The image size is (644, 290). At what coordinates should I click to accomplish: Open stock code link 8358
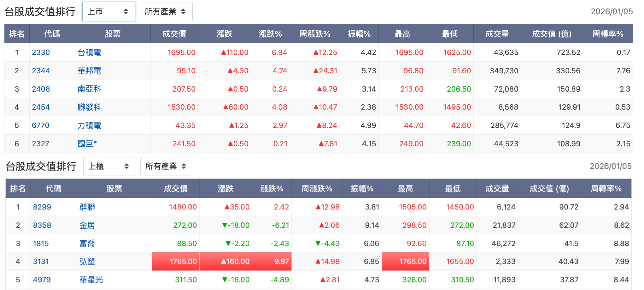pyautogui.click(x=42, y=225)
